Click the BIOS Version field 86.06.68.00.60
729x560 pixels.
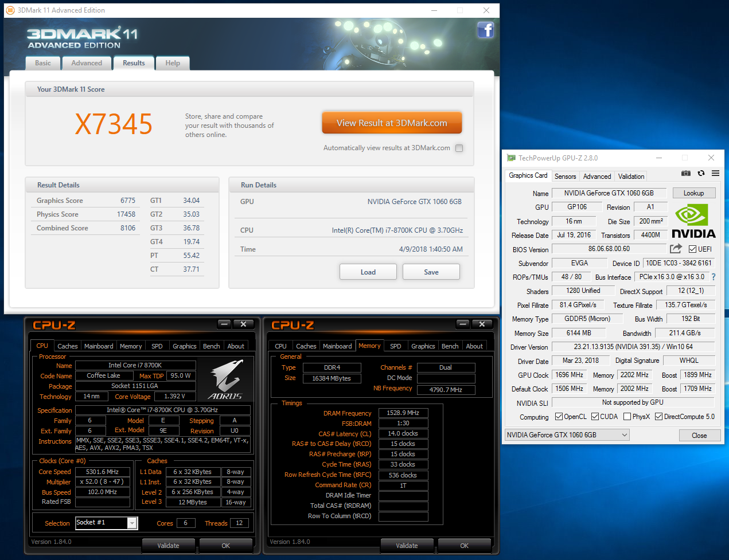(x=609, y=249)
